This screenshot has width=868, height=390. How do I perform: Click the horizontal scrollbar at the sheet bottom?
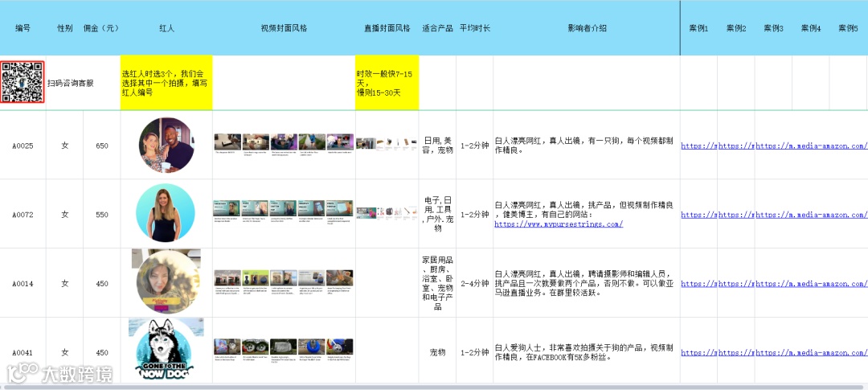pos(434,386)
